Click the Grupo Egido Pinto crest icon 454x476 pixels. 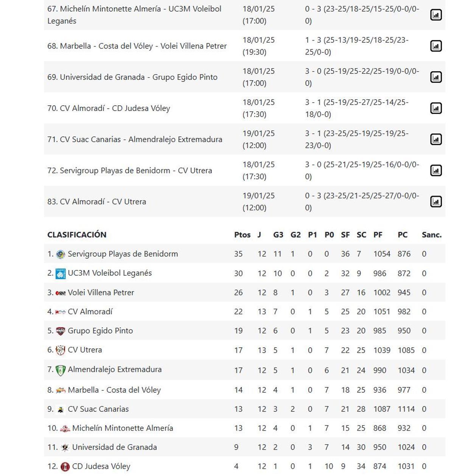pyautogui.click(x=60, y=330)
